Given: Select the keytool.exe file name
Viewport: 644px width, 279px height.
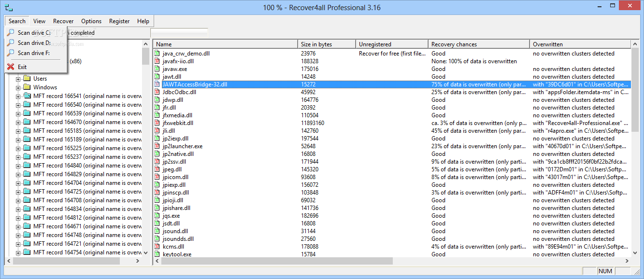Looking at the screenshot, I should [177, 254].
